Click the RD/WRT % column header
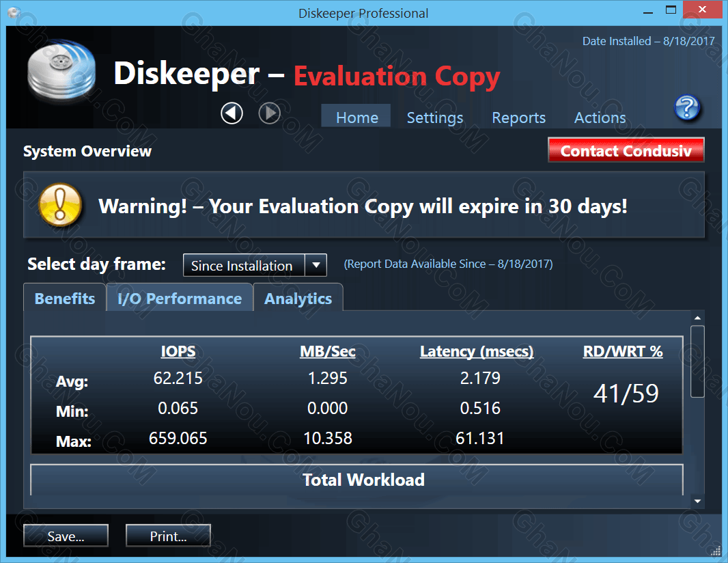 [623, 351]
